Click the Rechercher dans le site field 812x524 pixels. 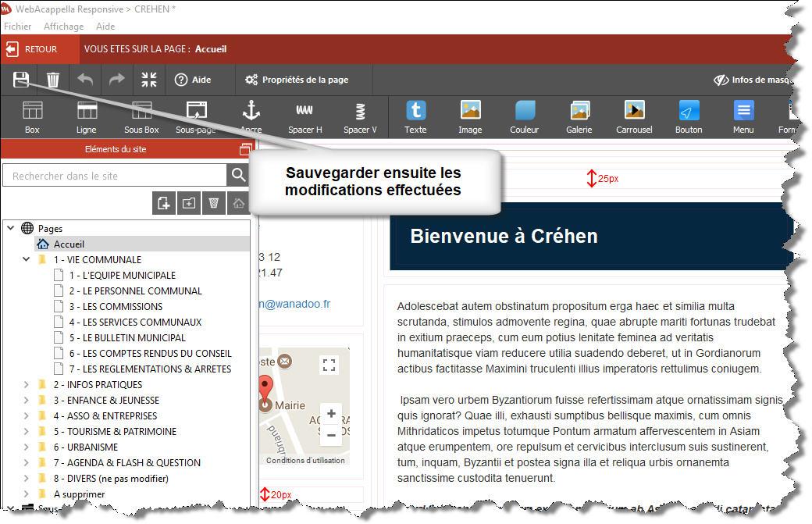pyautogui.click(x=114, y=176)
